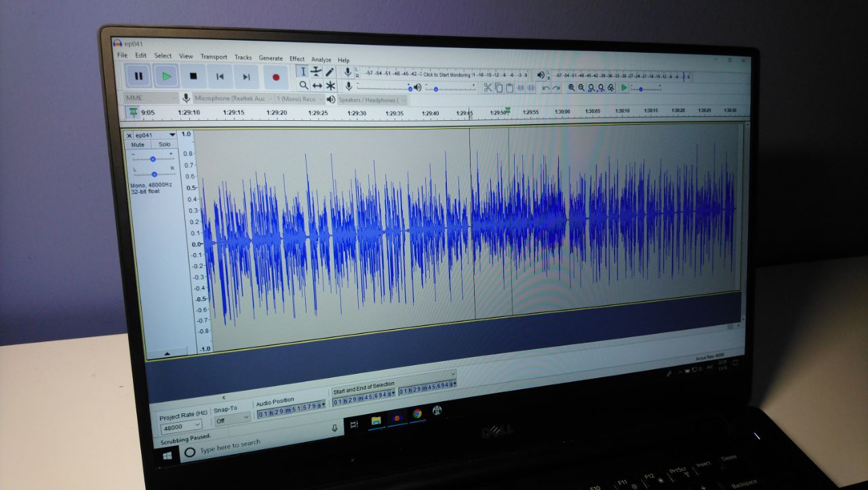Open the File menu
This screenshot has height=490, width=868.
point(122,55)
